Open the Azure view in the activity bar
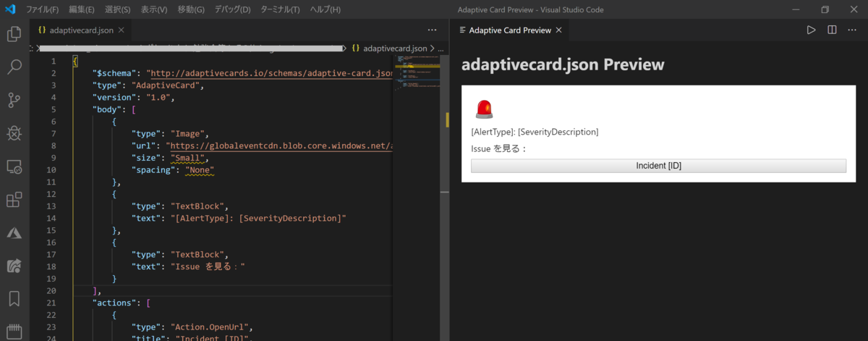 14,232
